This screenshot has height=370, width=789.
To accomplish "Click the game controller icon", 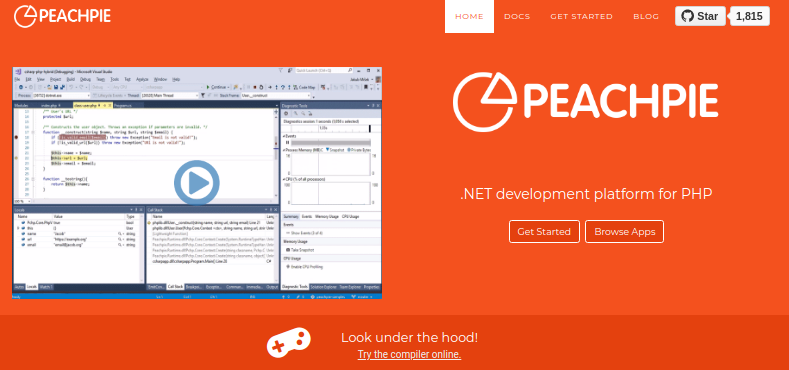I will [x=288, y=342].
